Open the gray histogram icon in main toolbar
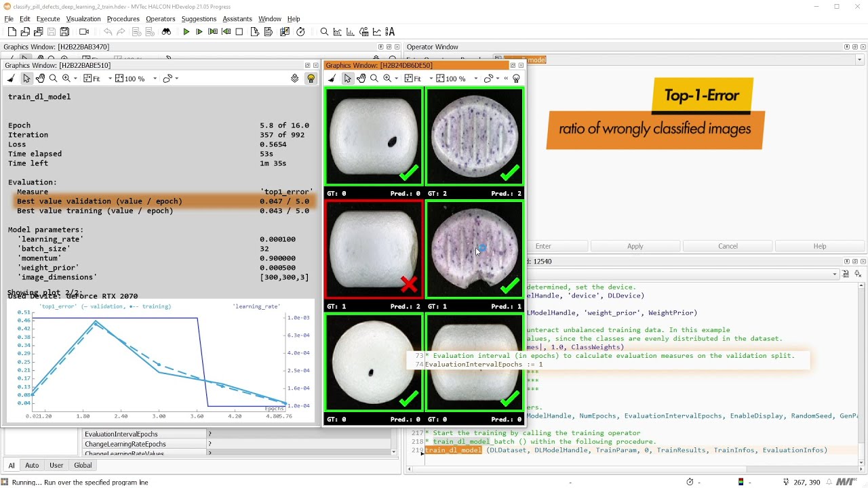The width and height of the screenshot is (868, 488). coord(338,32)
